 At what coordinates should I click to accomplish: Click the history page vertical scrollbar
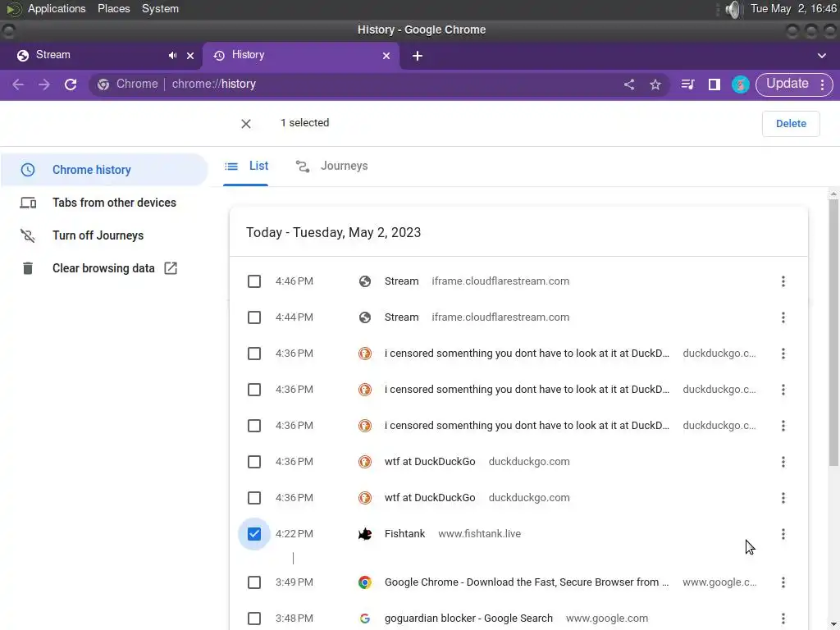tap(833, 332)
